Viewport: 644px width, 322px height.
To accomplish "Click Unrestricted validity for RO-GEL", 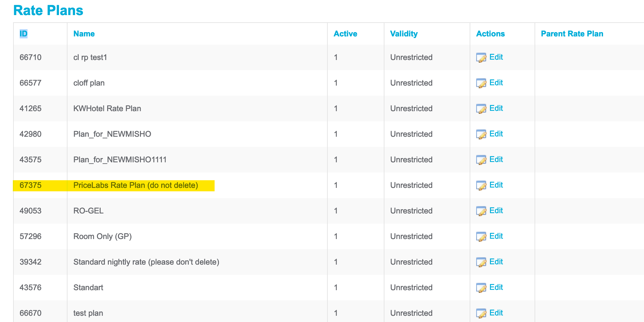I will 411,211.
